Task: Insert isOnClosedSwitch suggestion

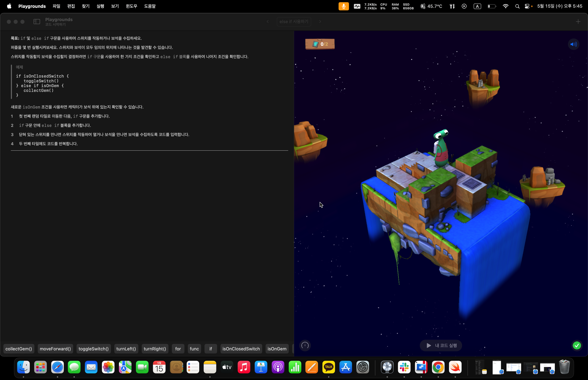Action: pyautogui.click(x=241, y=349)
